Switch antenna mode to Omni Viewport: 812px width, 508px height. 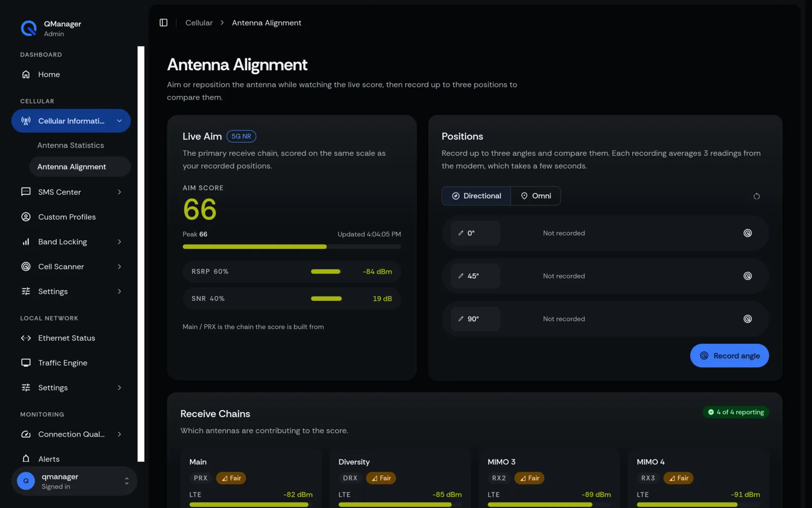pyautogui.click(x=536, y=196)
